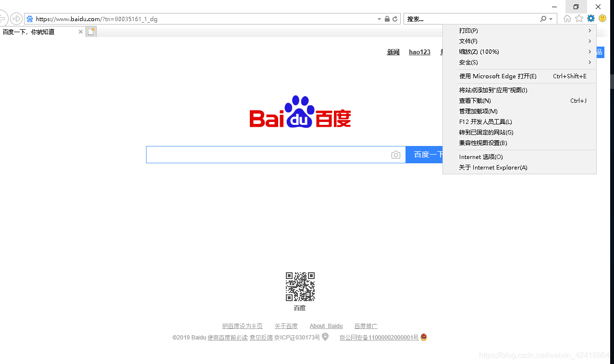The width and height of the screenshot is (614, 364).
Task: Click the camera image-search icon
Action: [395, 155]
